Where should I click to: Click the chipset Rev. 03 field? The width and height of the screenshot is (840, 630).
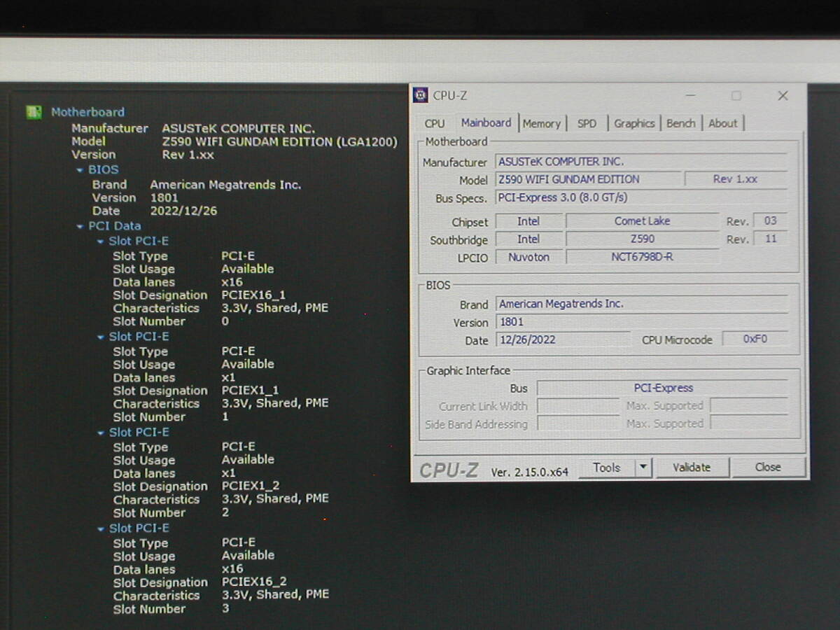(x=770, y=221)
